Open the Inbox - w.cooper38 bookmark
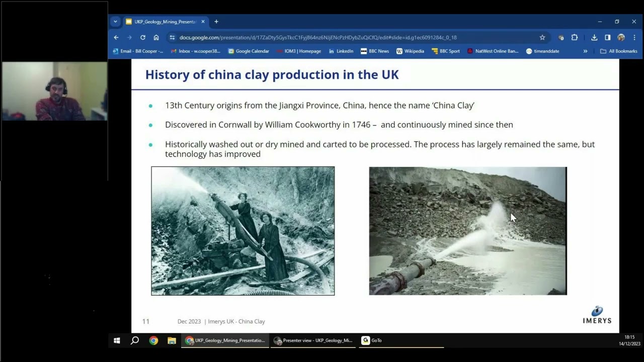The width and height of the screenshot is (644, 362). coord(196,51)
